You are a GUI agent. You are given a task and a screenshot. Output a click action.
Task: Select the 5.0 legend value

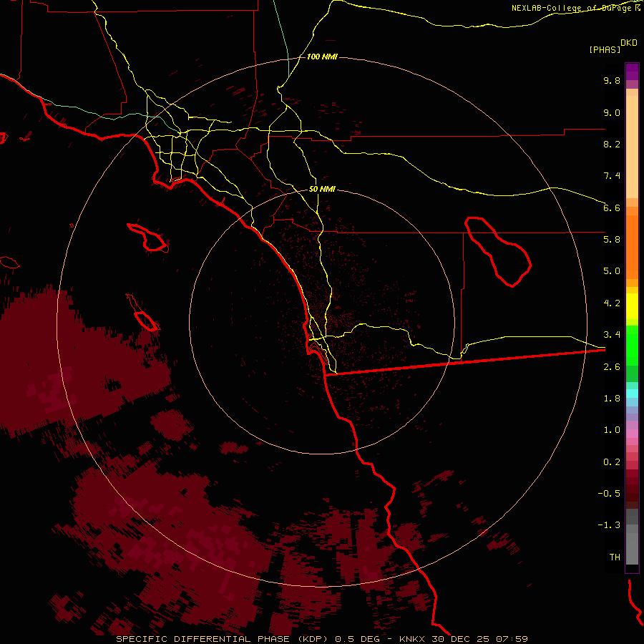tap(612, 271)
